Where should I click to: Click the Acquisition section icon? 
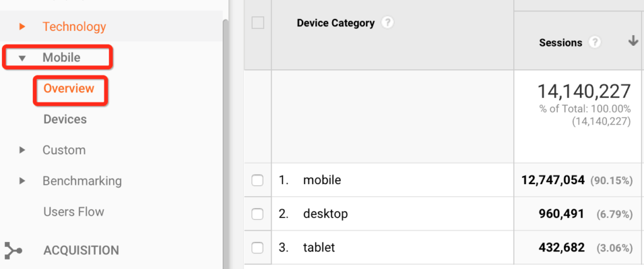click(13, 251)
